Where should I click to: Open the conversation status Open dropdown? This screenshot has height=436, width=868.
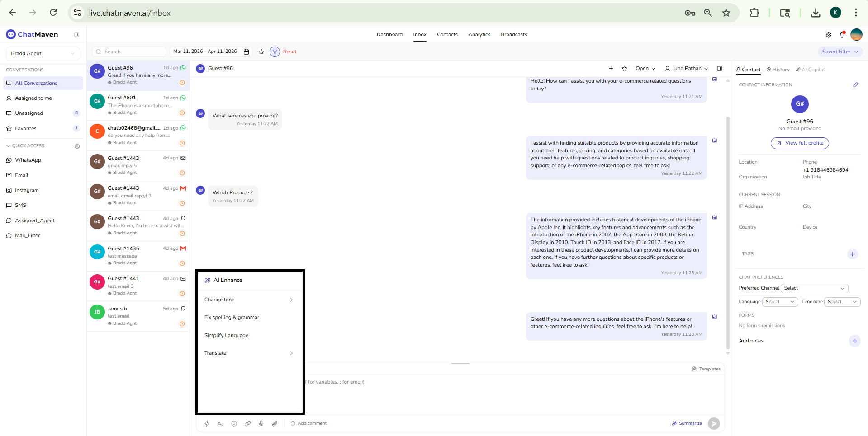[645, 68]
